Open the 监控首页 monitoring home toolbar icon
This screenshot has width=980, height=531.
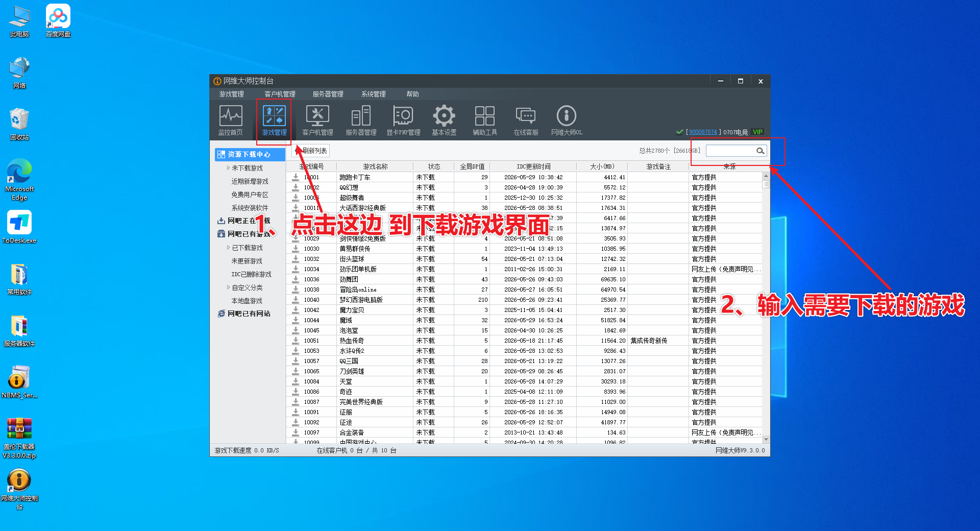(231, 120)
